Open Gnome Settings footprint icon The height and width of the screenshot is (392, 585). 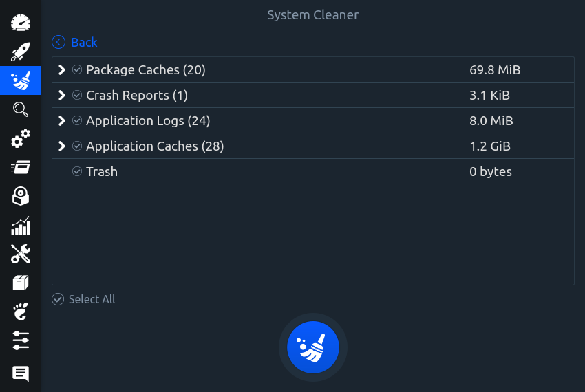point(21,312)
